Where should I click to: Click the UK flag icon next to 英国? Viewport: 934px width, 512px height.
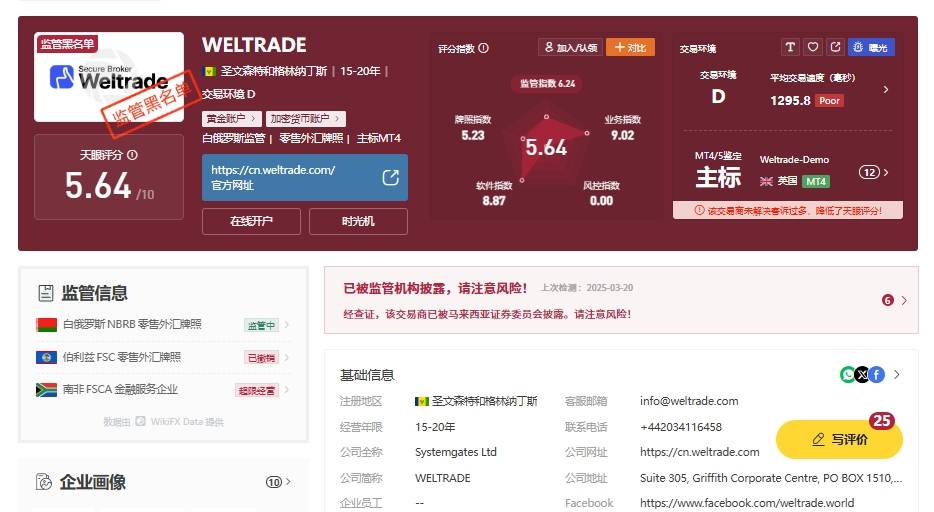tap(766, 182)
